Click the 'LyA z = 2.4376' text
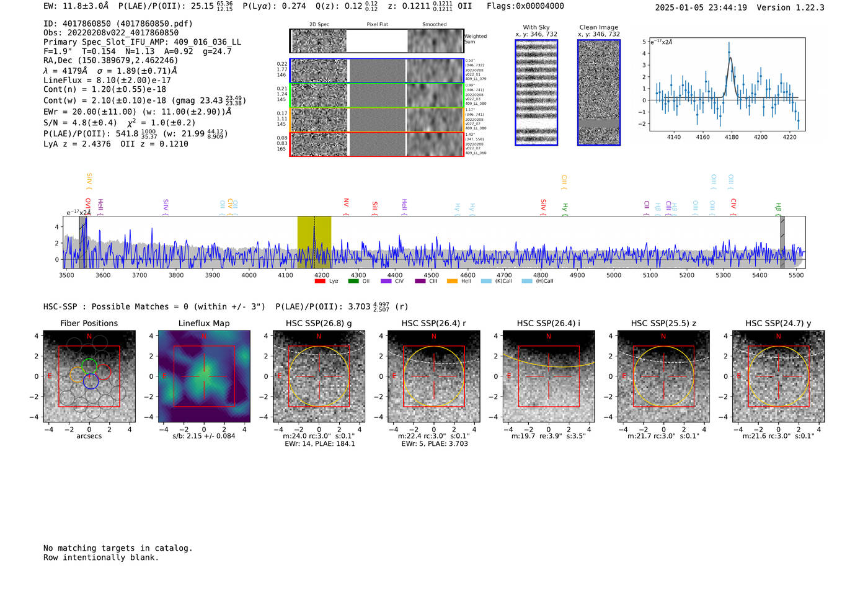The image size is (868, 591). pos(77,144)
